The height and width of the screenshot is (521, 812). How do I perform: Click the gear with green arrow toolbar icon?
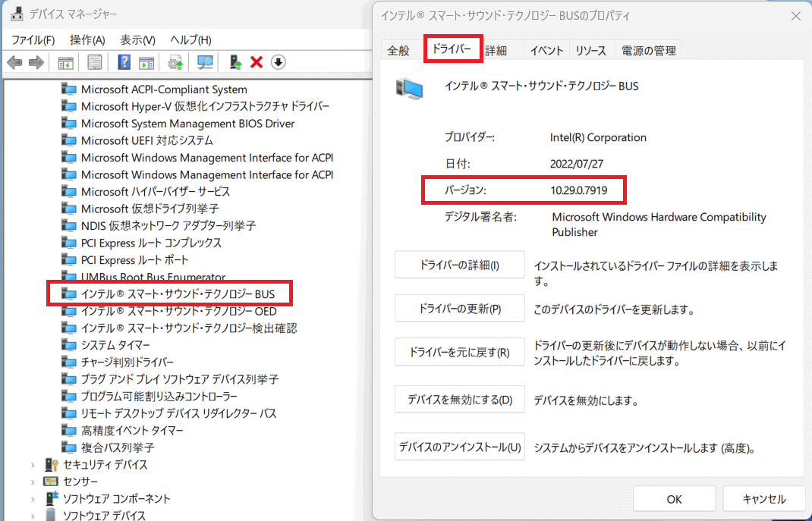pyautogui.click(x=176, y=63)
